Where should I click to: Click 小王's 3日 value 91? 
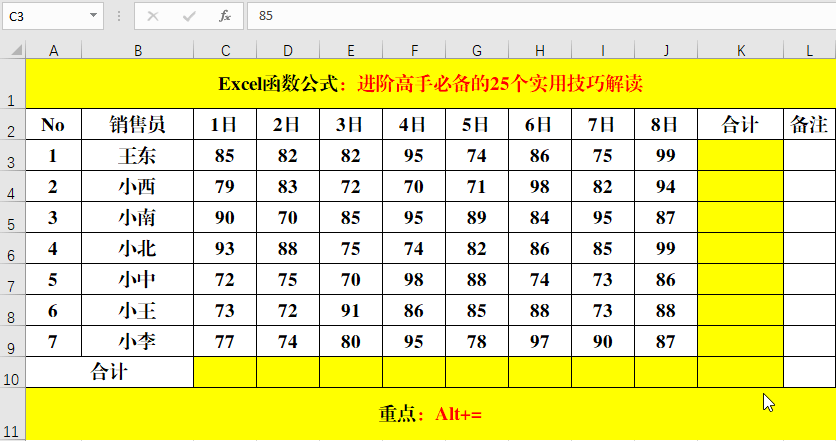pos(351,310)
